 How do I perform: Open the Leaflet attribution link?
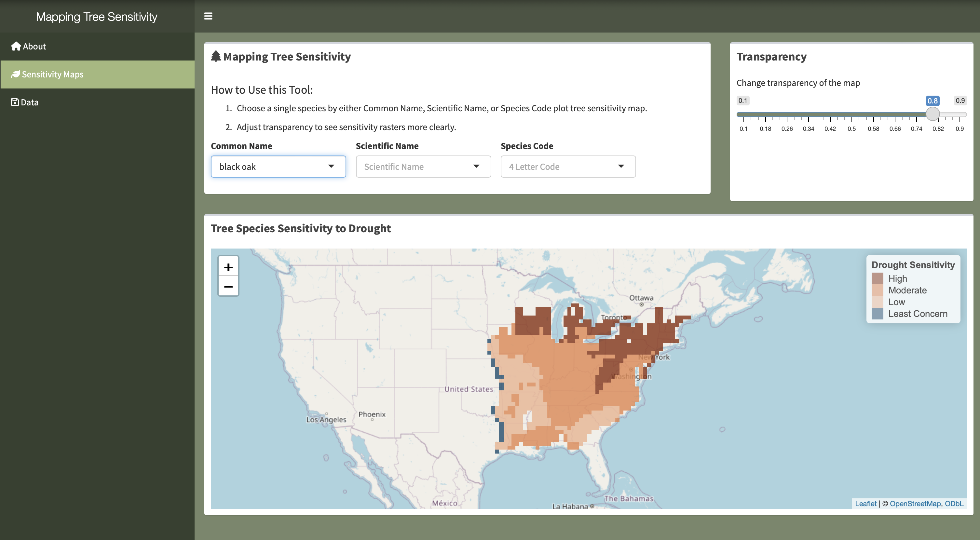click(x=865, y=504)
